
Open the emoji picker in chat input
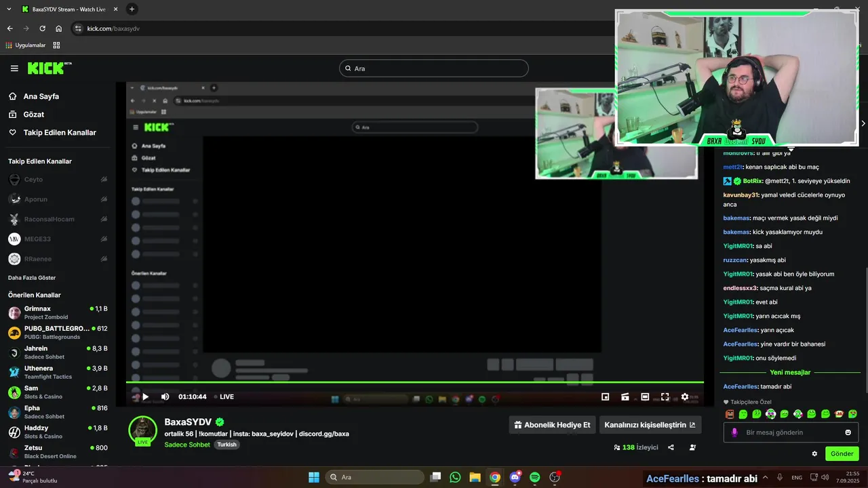(848, 432)
